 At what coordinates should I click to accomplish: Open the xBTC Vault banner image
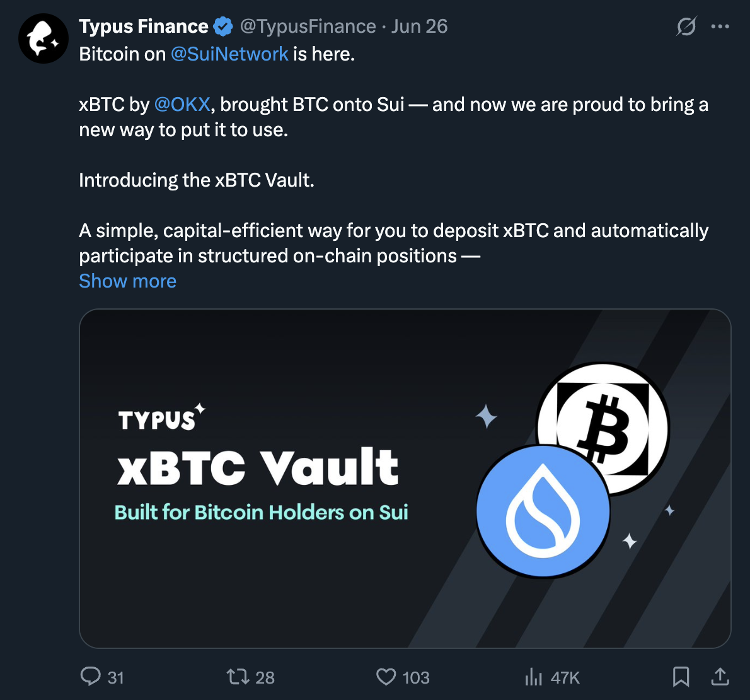coord(405,478)
